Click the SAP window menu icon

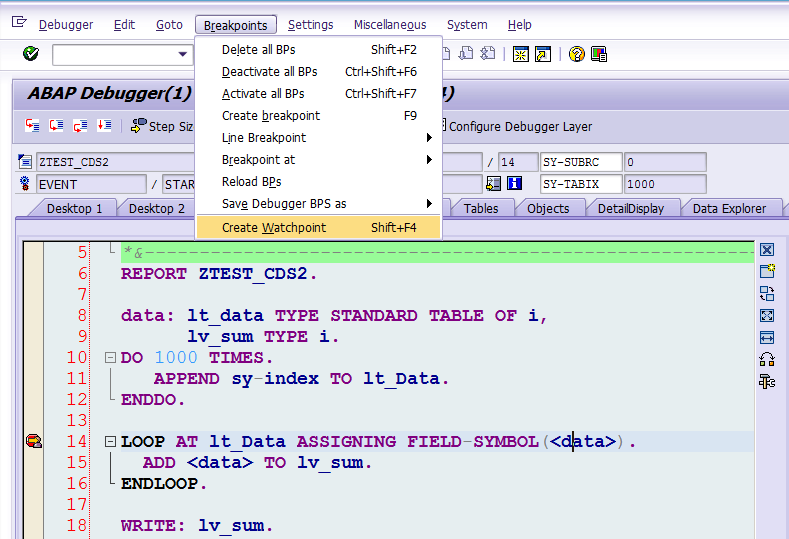tap(19, 22)
